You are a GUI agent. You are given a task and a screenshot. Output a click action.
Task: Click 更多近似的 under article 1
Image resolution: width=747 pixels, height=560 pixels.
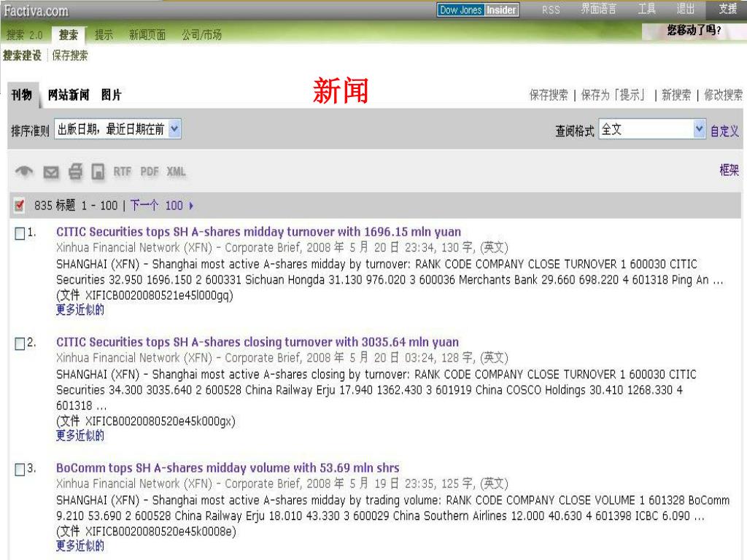click(x=80, y=310)
